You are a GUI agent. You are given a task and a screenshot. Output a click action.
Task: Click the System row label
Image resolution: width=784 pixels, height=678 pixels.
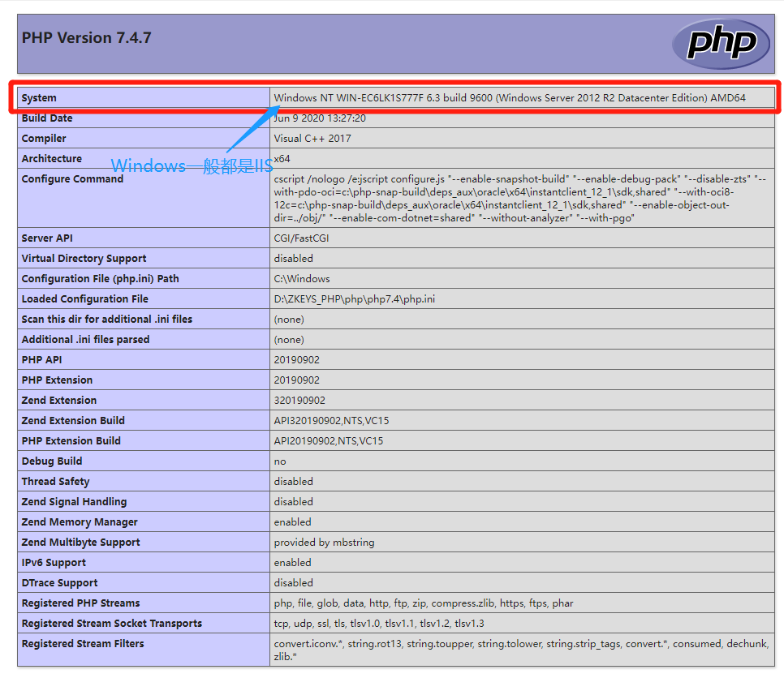click(39, 98)
